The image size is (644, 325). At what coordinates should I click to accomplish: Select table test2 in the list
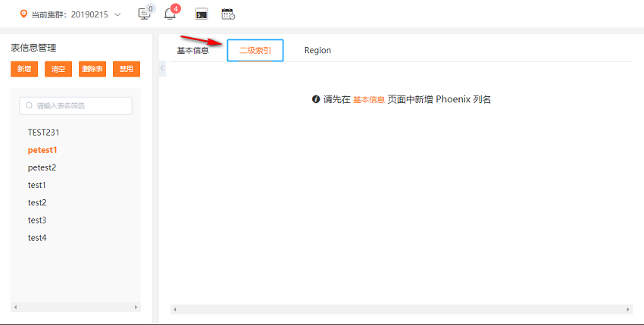tap(37, 202)
